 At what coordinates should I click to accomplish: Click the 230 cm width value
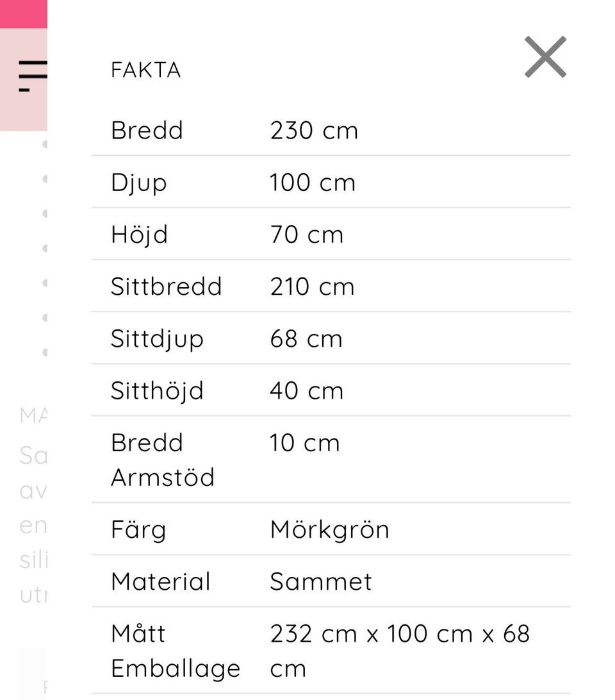tap(314, 130)
